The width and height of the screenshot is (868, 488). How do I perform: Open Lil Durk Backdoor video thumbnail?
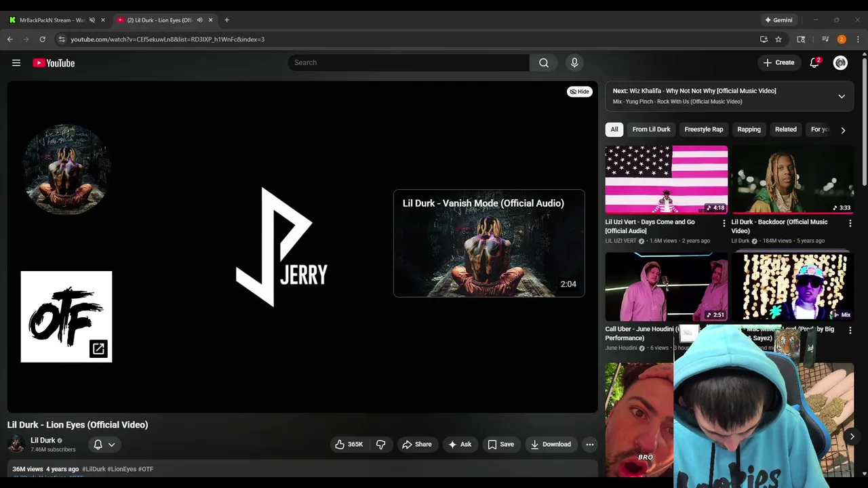pyautogui.click(x=793, y=180)
